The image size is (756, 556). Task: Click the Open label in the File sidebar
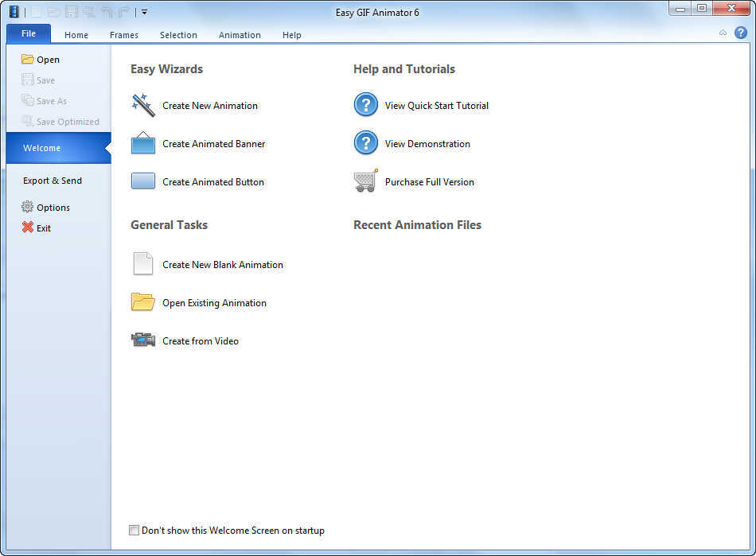tap(49, 60)
